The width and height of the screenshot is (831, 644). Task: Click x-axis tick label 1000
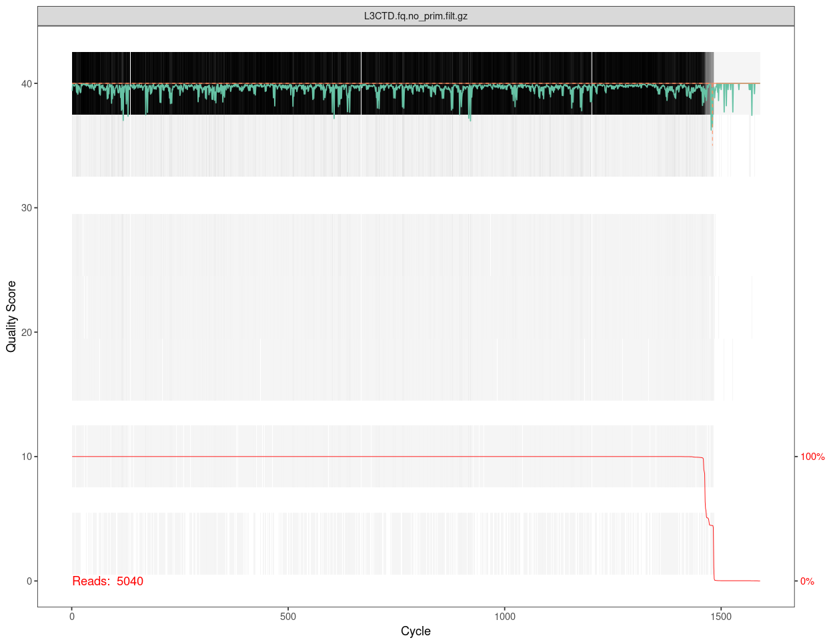click(x=505, y=617)
